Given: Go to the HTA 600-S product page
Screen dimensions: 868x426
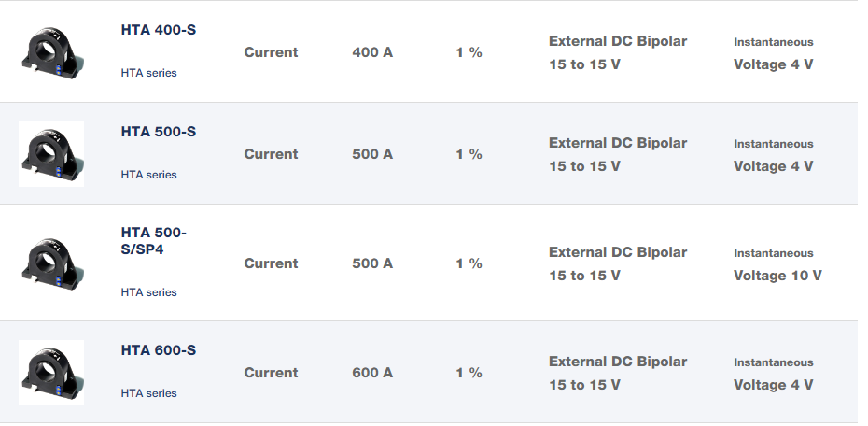Looking at the screenshot, I should click(x=158, y=350).
